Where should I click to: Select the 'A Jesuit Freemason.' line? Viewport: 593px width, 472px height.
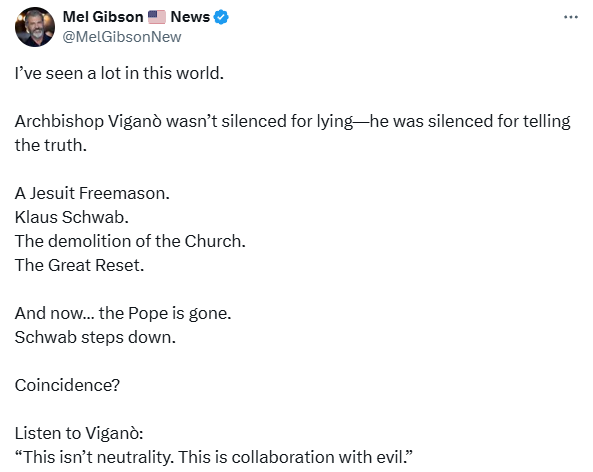[x=92, y=193]
